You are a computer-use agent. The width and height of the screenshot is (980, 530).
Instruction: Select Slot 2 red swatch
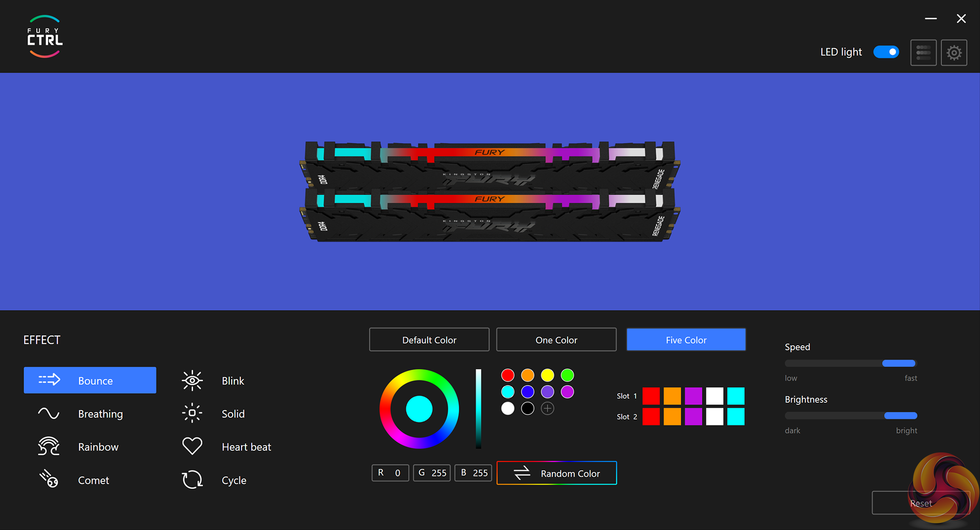pyautogui.click(x=651, y=417)
